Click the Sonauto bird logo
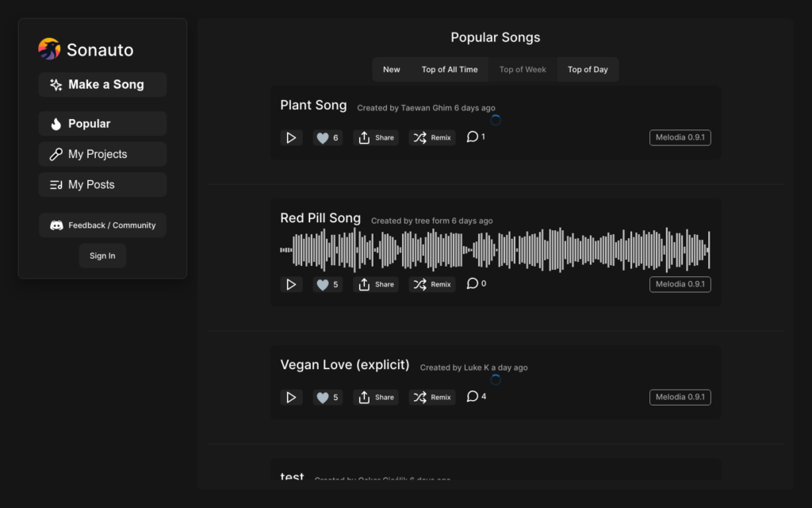The image size is (812, 508). (49, 49)
